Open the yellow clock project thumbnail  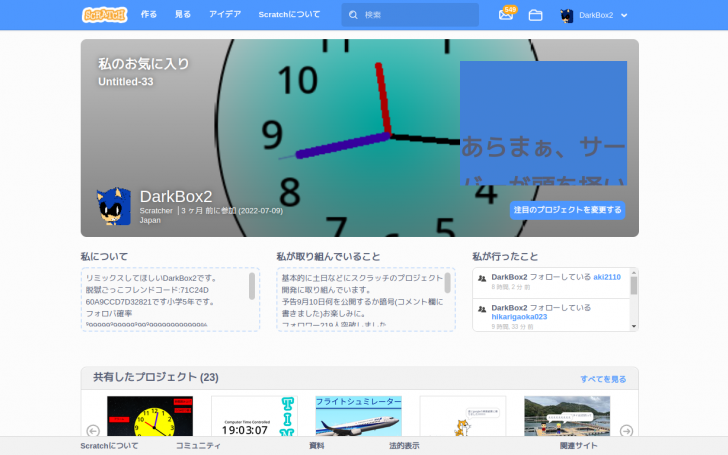pyautogui.click(x=150, y=416)
